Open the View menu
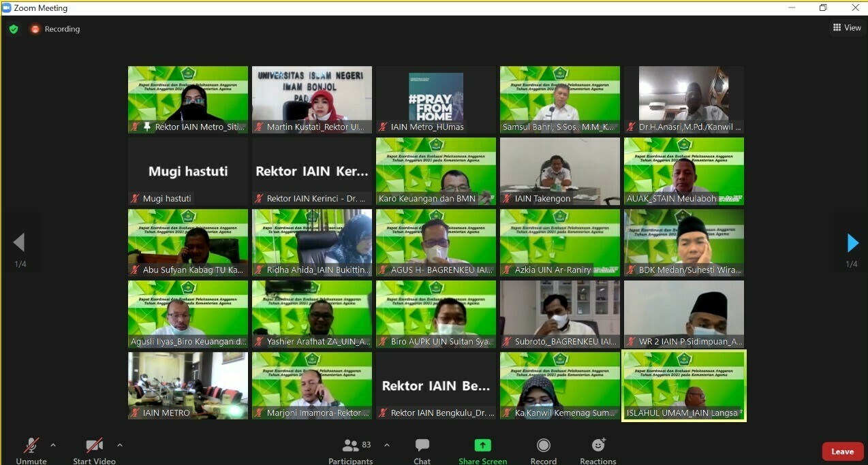Viewport: 868px width, 465px height. point(847,27)
